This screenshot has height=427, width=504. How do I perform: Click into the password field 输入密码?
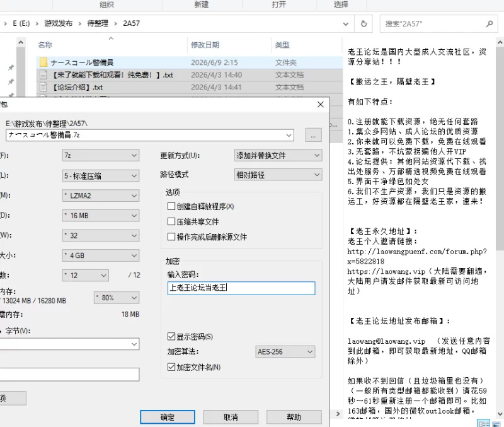coord(241,288)
